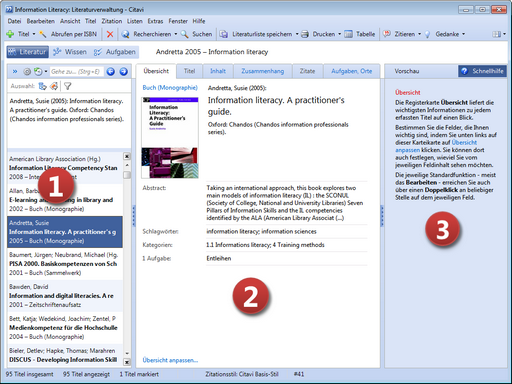
Task: Click the book cover thumbnail
Action: pyautogui.click(x=170, y=138)
